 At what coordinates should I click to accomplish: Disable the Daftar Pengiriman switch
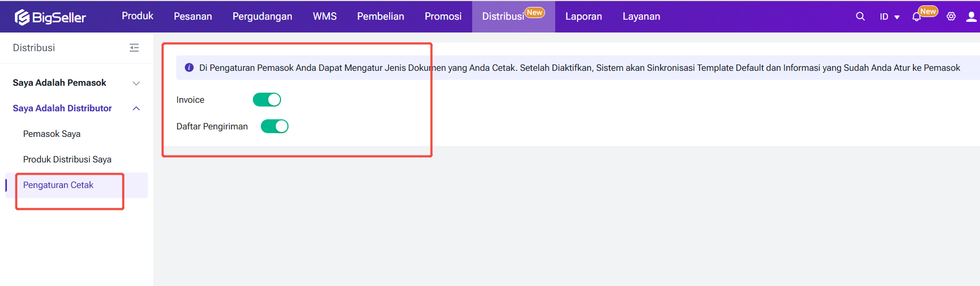click(x=275, y=126)
